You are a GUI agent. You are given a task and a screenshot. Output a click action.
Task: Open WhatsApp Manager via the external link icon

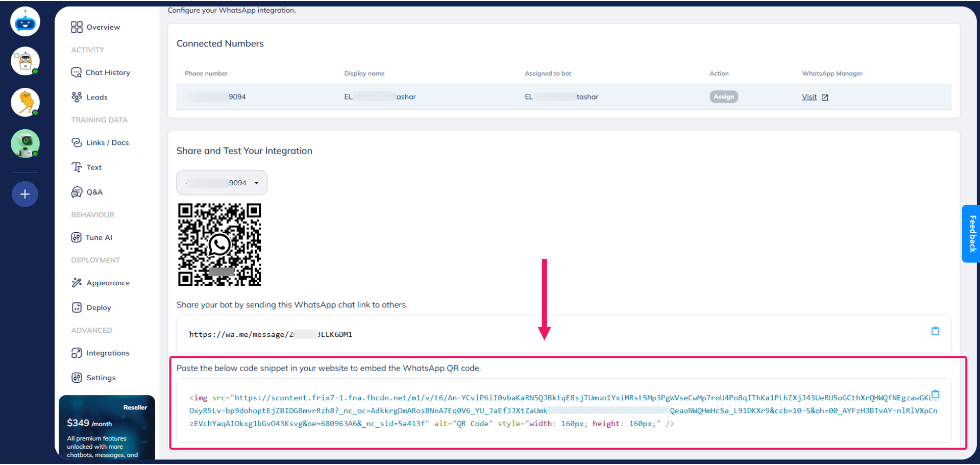(x=825, y=97)
